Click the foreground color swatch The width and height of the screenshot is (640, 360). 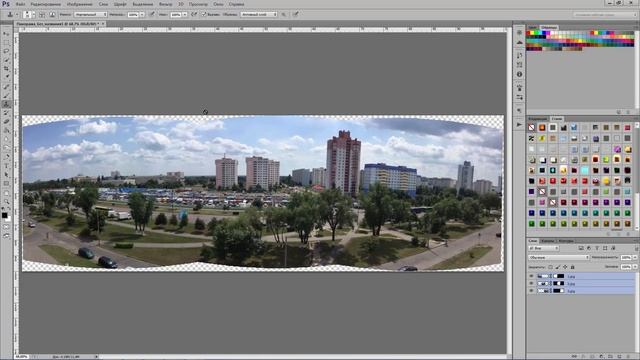[4, 215]
